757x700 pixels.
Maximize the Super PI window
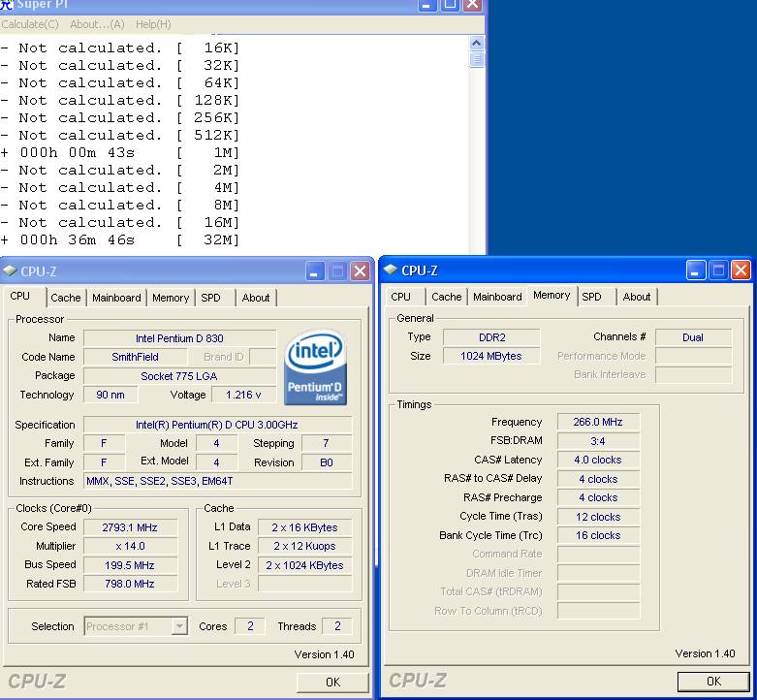(x=450, y=4)
